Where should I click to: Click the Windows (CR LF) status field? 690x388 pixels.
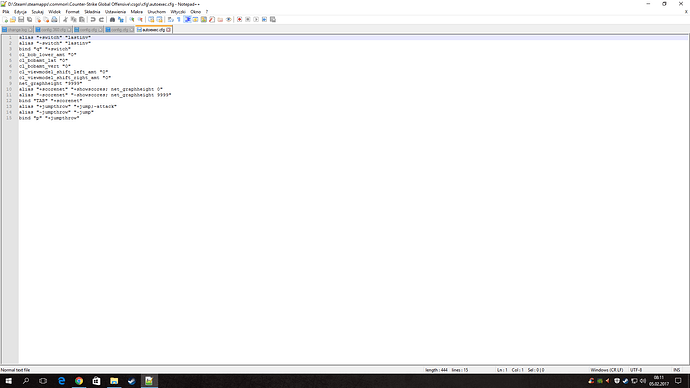(606, 370)
